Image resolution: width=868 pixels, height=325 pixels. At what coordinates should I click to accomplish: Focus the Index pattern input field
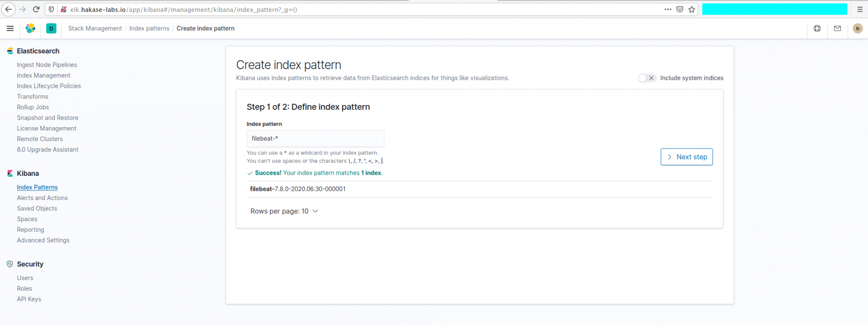coord(315,139)
